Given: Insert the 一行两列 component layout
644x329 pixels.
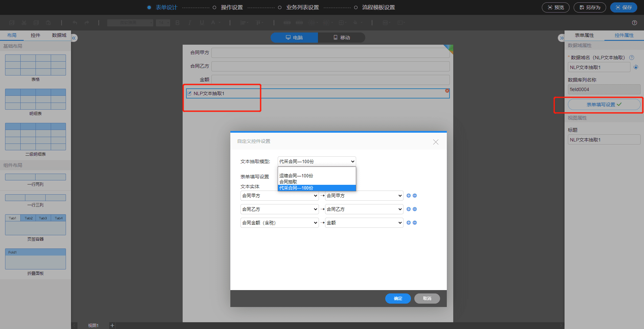Looking at the screenshot, I should (x=36, y=177).
